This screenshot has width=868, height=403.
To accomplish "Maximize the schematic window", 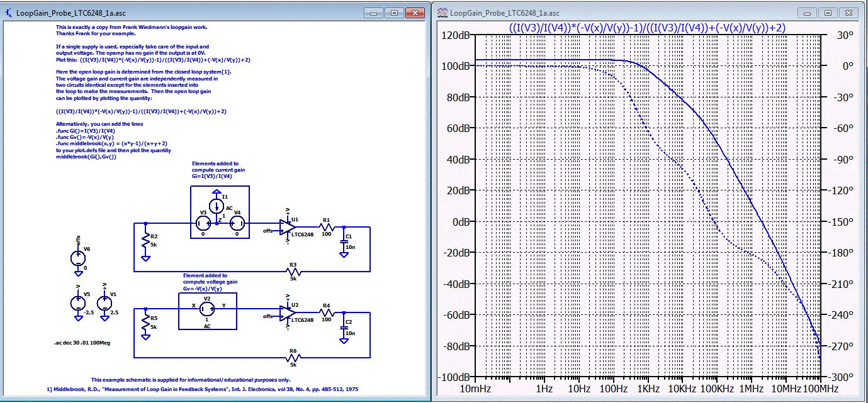I will (394, 13).
